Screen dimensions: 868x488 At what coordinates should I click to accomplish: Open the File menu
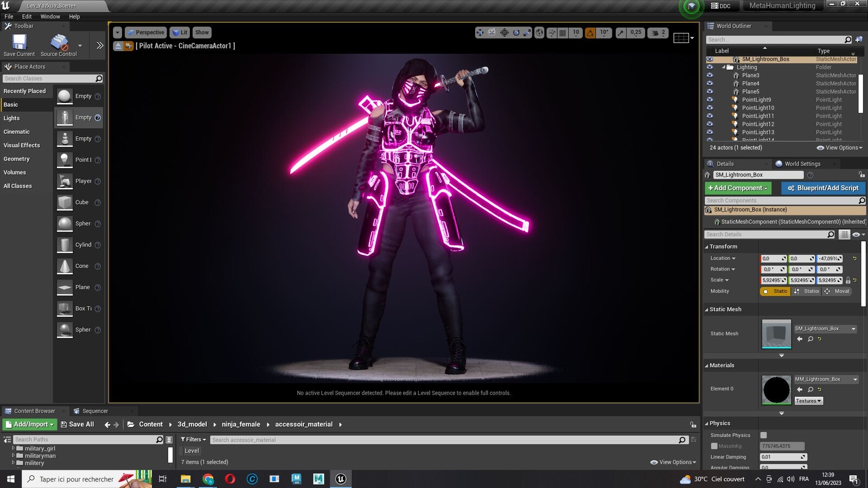tap(9, 17)
